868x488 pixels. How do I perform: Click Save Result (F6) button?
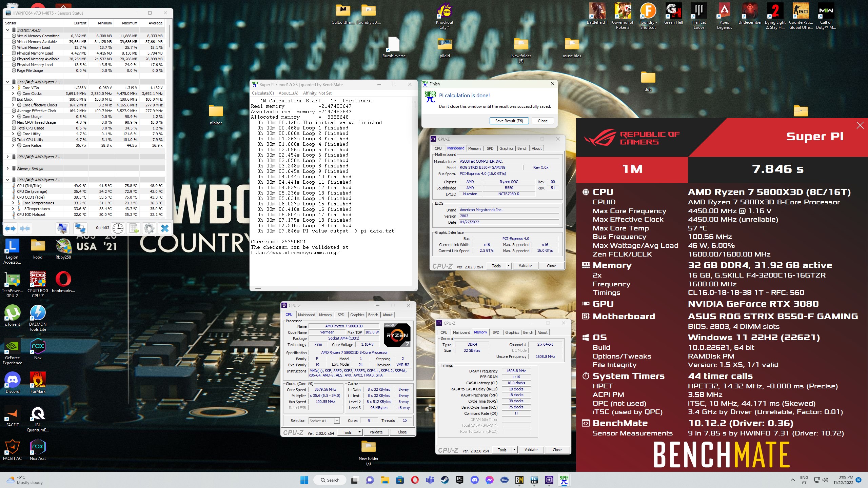(509, 121)
